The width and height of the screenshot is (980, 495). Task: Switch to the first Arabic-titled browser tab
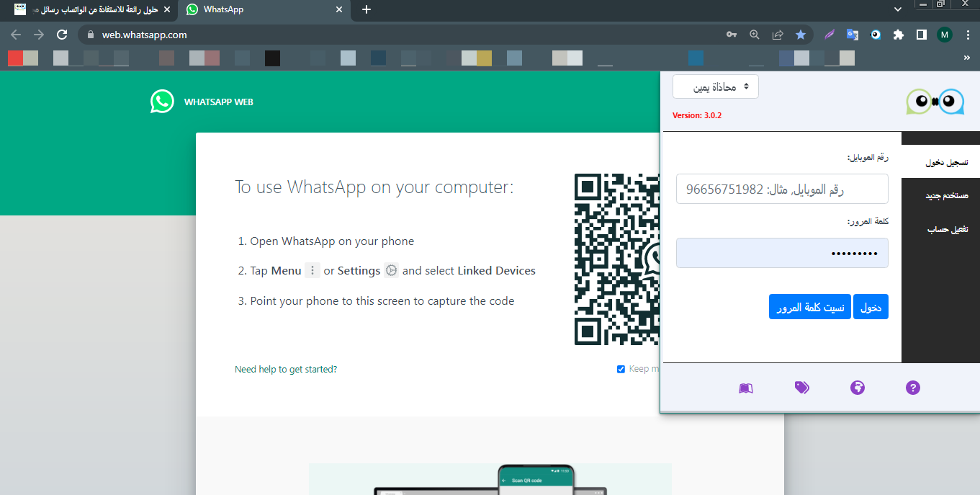(x=91, y=9)
